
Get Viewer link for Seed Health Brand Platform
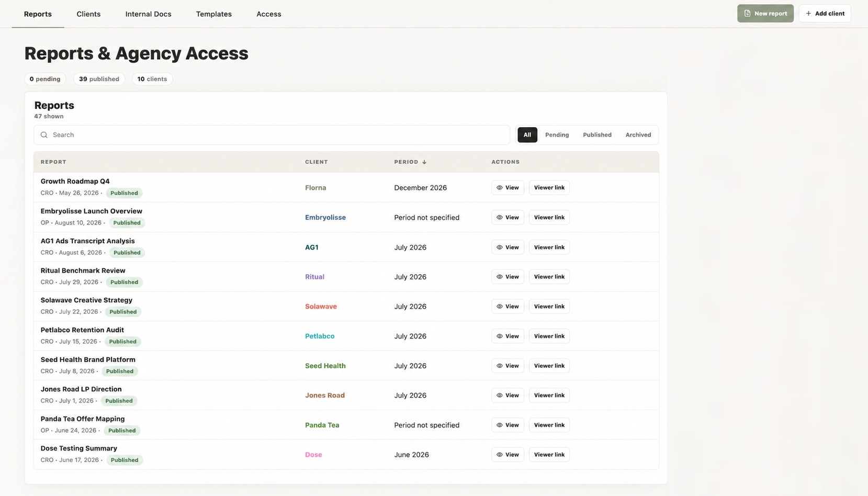click(x=549, y=366)
